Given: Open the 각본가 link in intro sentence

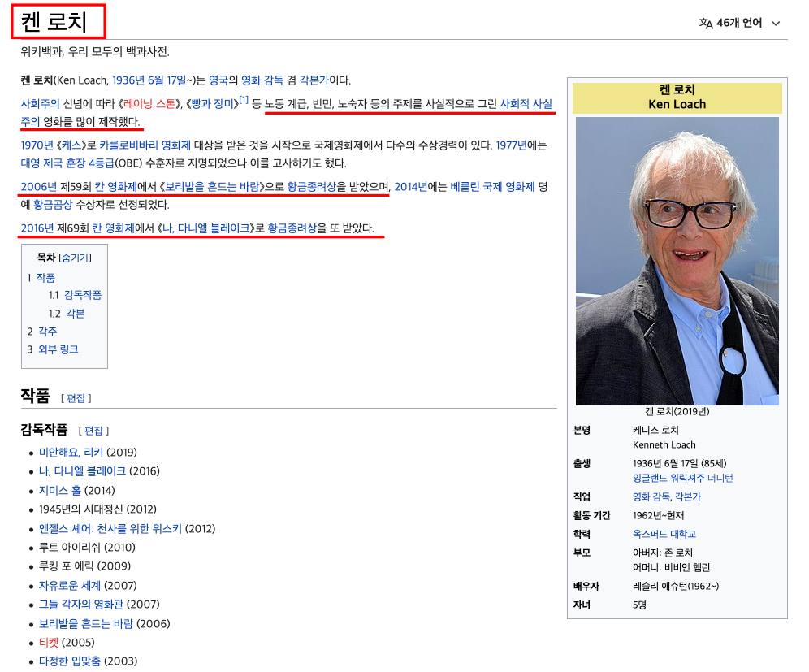Looking at the screenshot, I should coord(314,80).
